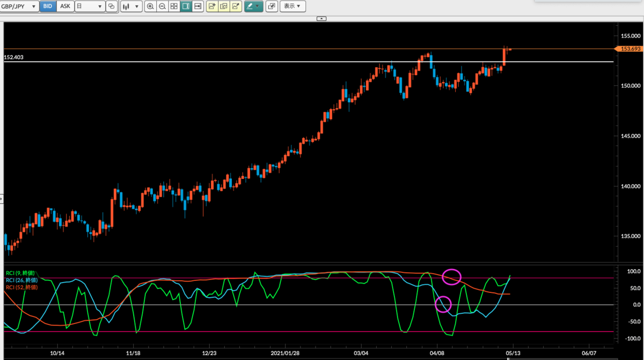Open the third yellow chart-line icon
Image resolution: width=644 pixels, height=360 pixels.
coord(236,6)
